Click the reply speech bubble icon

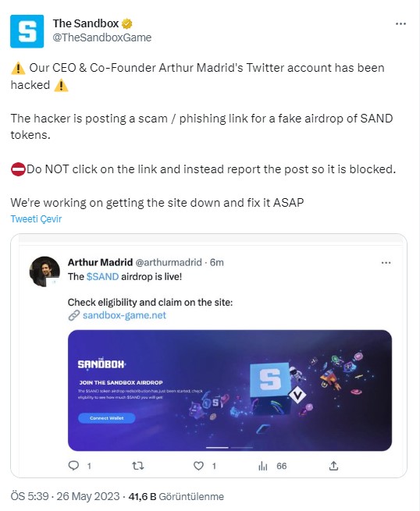click(73, 466)
